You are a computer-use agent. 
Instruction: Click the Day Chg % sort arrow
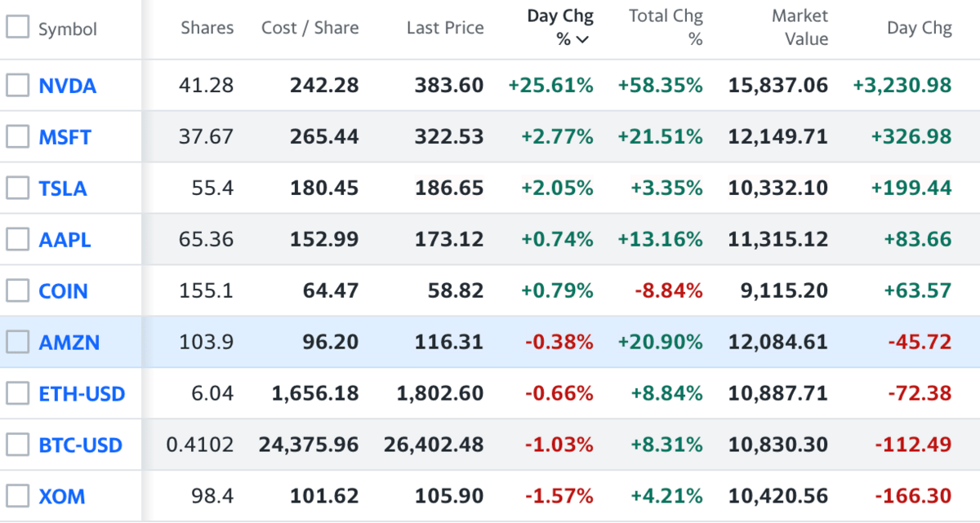(x=582, y=39)
